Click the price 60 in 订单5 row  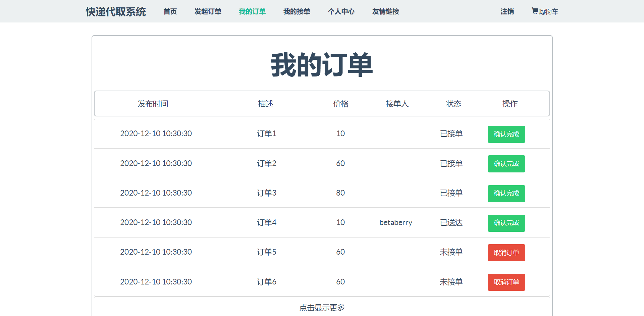340,252
